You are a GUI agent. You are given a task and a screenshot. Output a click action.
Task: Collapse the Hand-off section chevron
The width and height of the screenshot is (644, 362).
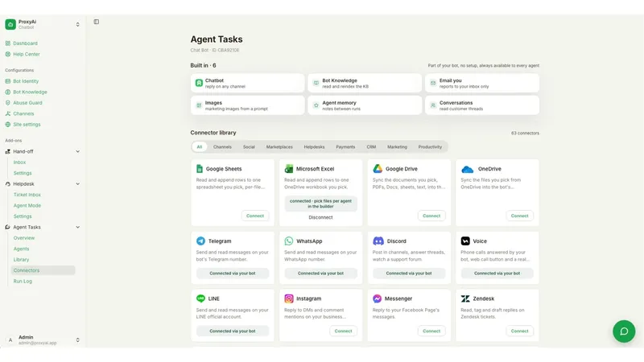point(77,151)
